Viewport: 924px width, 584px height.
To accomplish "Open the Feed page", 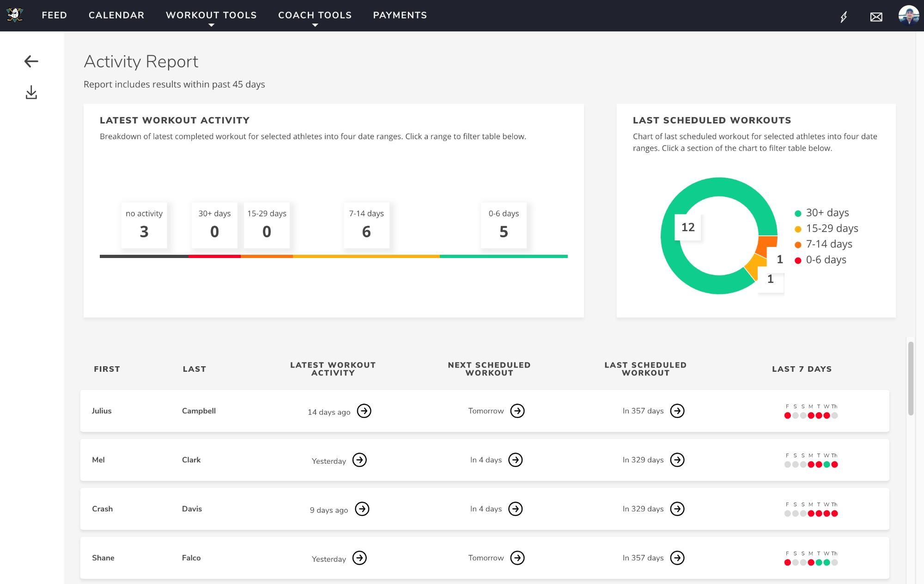I will pyautogui.click(x=55, y=15).
